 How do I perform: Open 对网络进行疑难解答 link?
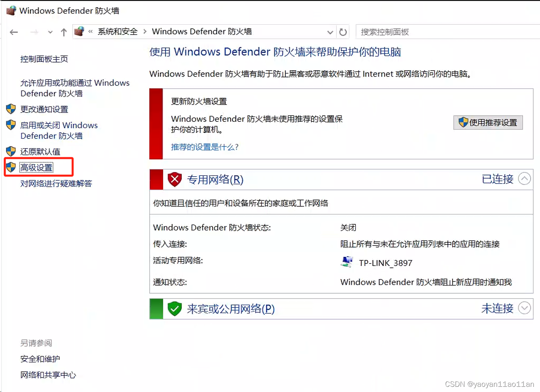(x=56, y=184)
